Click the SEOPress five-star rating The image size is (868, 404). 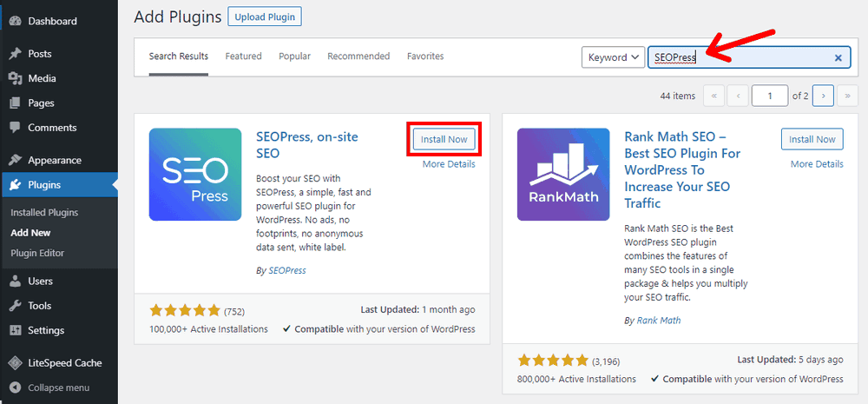tap(185, 310)
